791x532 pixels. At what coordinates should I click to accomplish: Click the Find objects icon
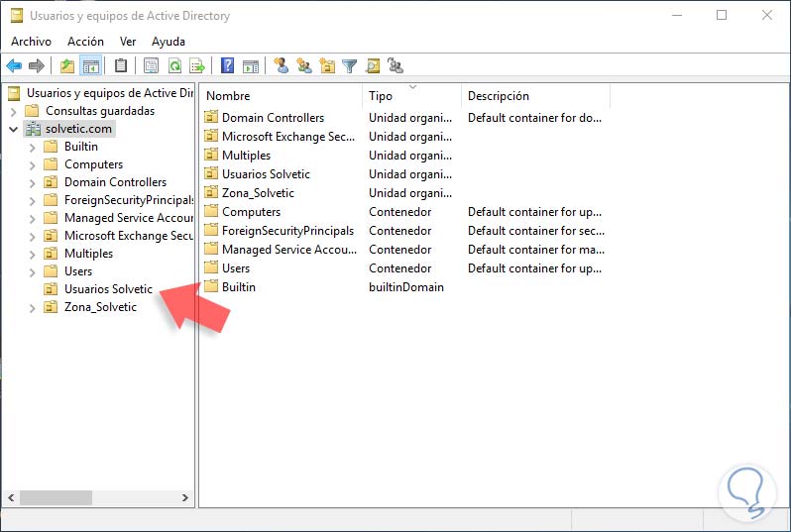pos(373,65)
